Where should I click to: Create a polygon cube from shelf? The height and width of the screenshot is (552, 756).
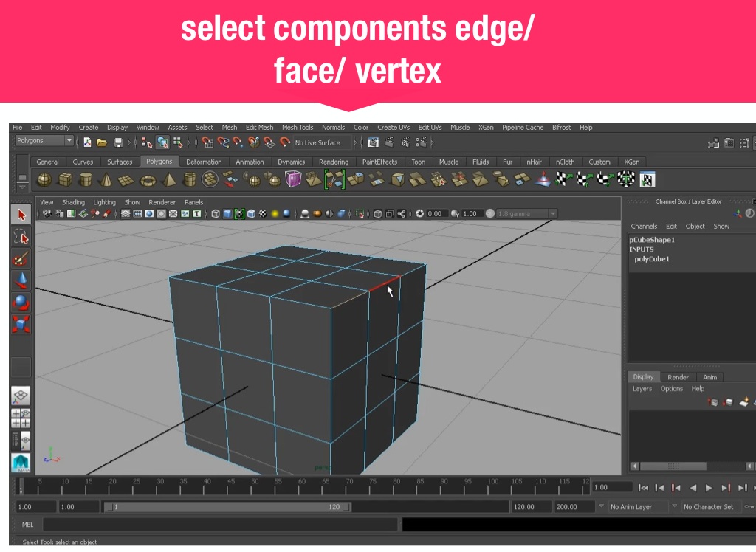(x=65, y=179)
